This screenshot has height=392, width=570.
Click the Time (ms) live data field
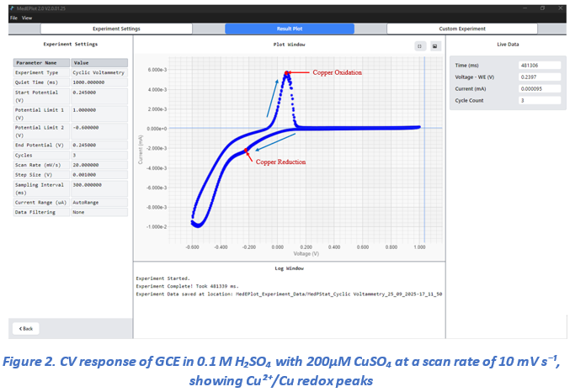tap(540, 65)
